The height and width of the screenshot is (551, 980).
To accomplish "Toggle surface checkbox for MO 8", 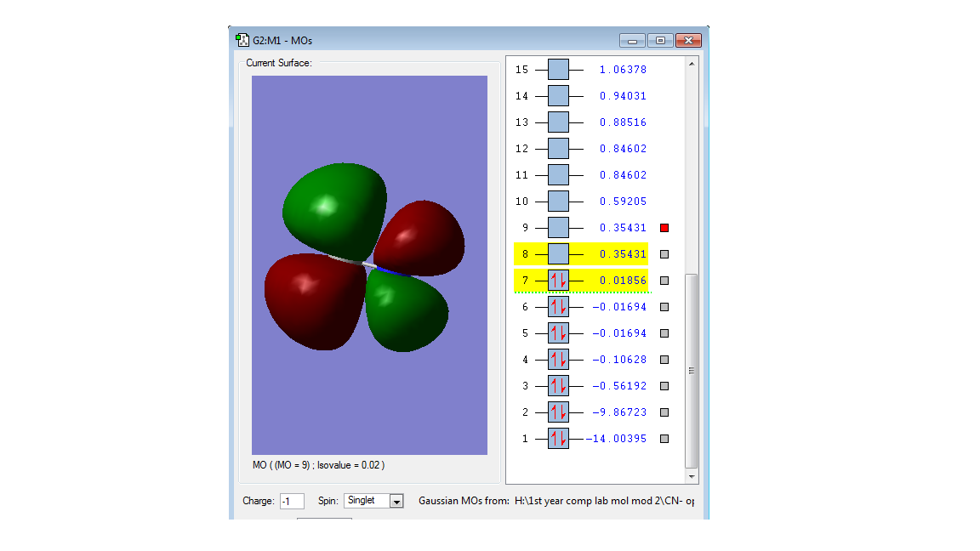I will [664, 254].
